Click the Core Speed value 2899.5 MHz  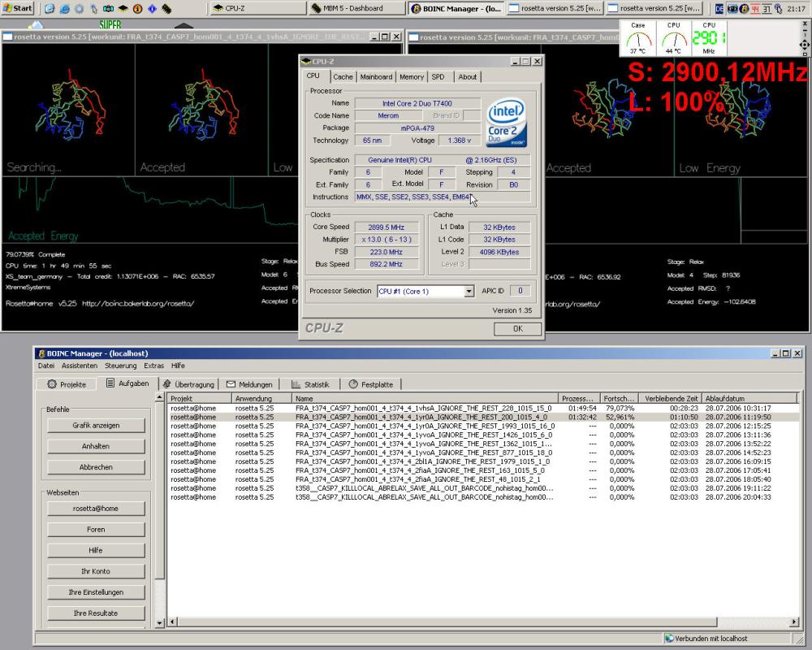pos(387,227)
